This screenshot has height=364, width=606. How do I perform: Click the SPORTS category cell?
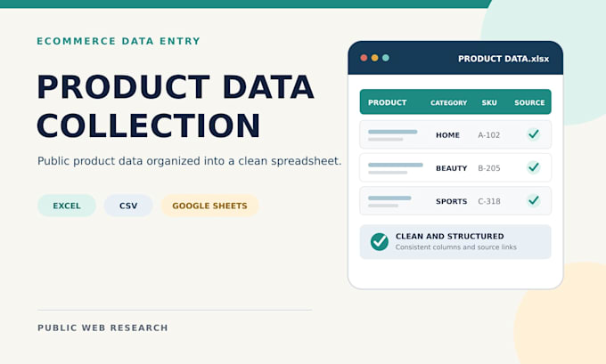452,201
